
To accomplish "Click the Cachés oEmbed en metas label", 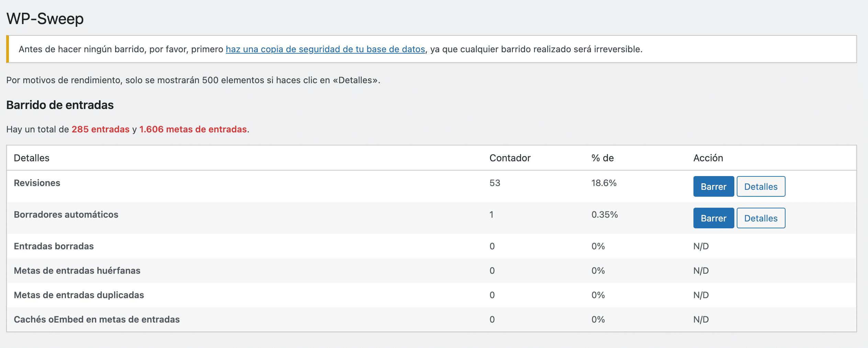I will click(x=97, y=319).
